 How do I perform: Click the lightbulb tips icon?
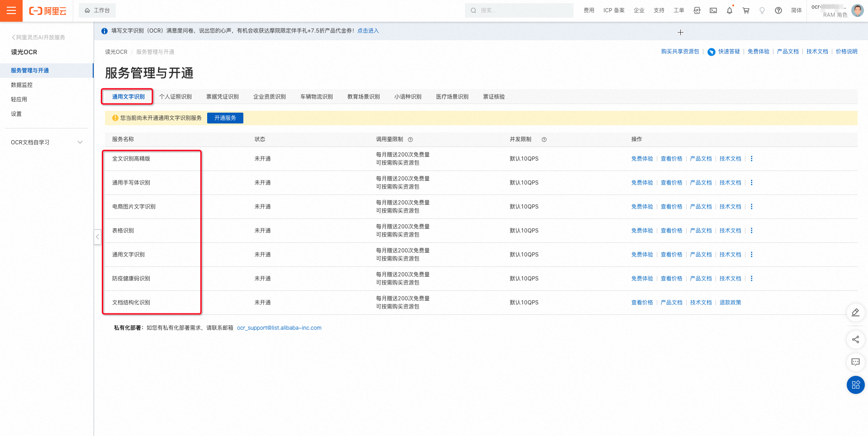tap(762, 10)
